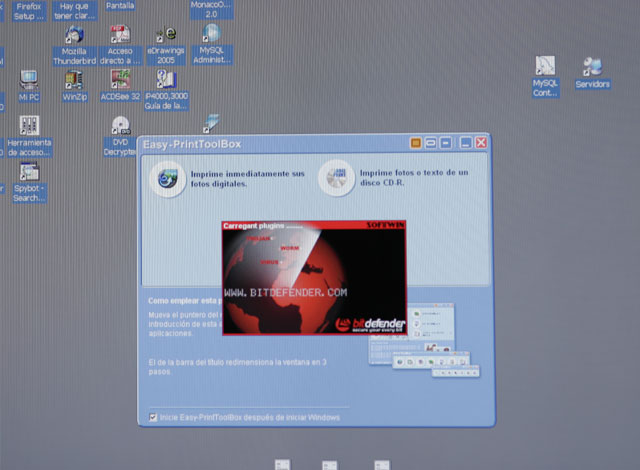Screen dimensions: 640x470
Task: Click the small-size window button in title bar
Action: (x=446, y=144)
